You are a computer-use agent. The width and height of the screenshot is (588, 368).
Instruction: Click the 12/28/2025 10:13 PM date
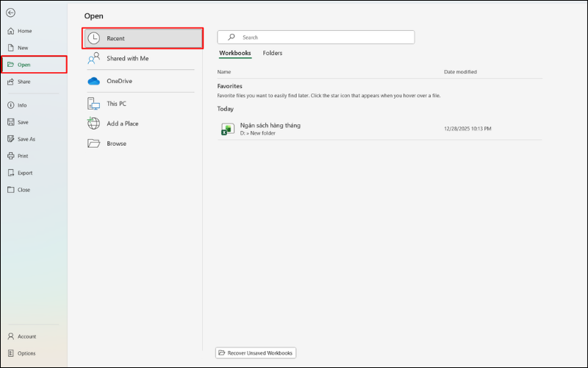pyautogui.click(x=467, y=128)
